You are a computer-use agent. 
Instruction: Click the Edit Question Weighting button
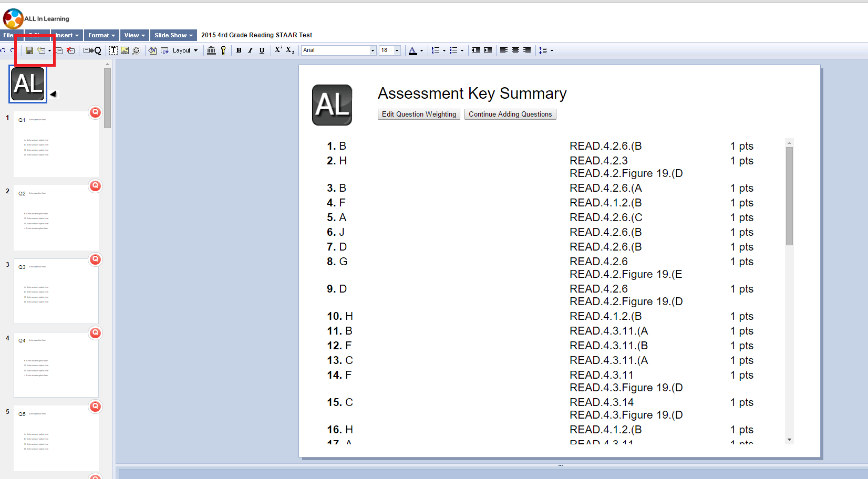(x=418, y=114)
